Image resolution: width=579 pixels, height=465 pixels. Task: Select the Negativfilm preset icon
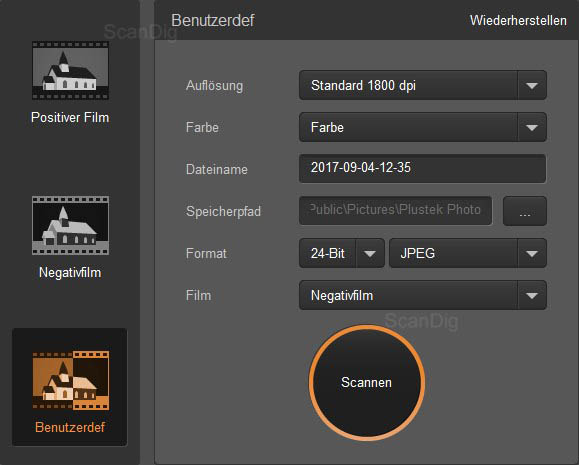coord(70,225)
